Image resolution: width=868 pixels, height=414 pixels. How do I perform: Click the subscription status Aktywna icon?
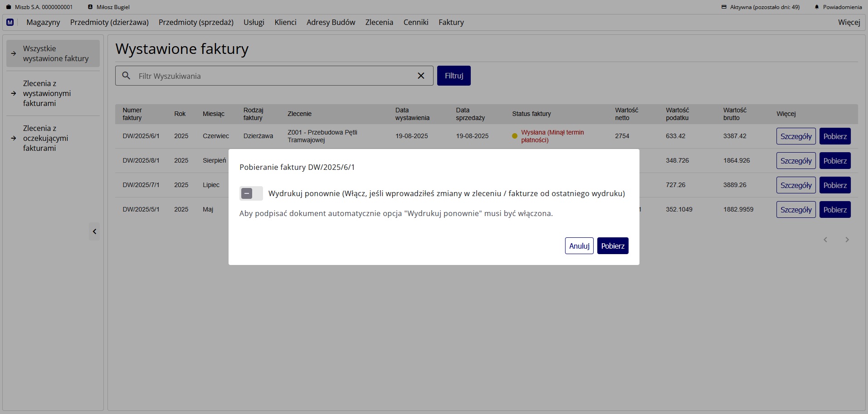tap(724, 7)
